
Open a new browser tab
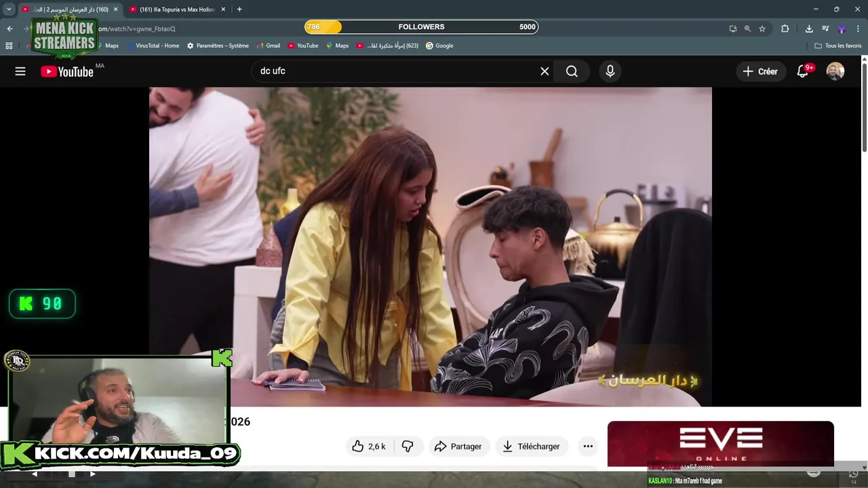point(239,9)
